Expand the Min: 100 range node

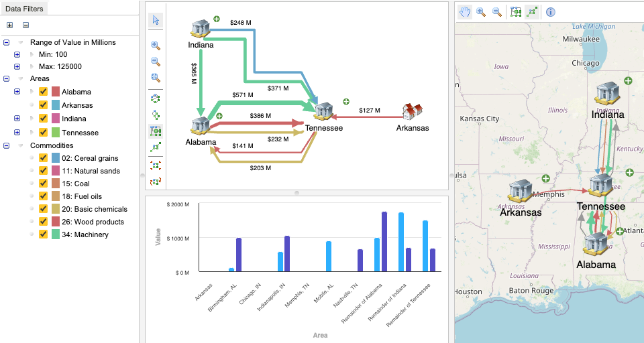tap(17, 54)
